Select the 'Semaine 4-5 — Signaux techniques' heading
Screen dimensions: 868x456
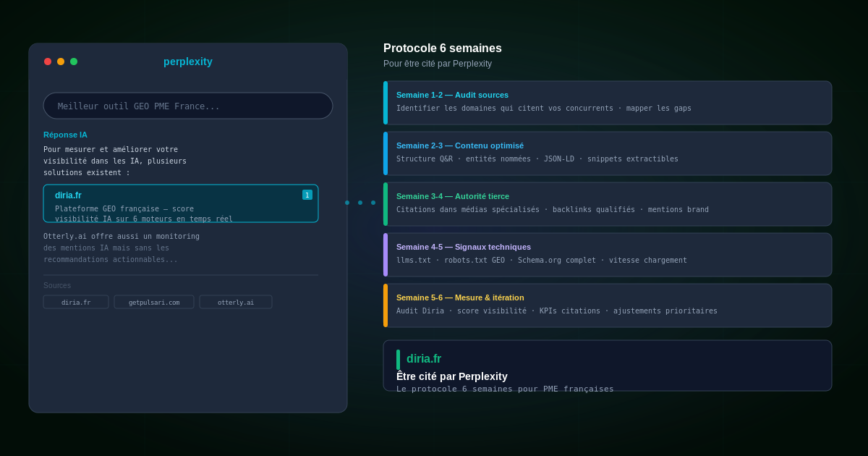coord(464,247)
